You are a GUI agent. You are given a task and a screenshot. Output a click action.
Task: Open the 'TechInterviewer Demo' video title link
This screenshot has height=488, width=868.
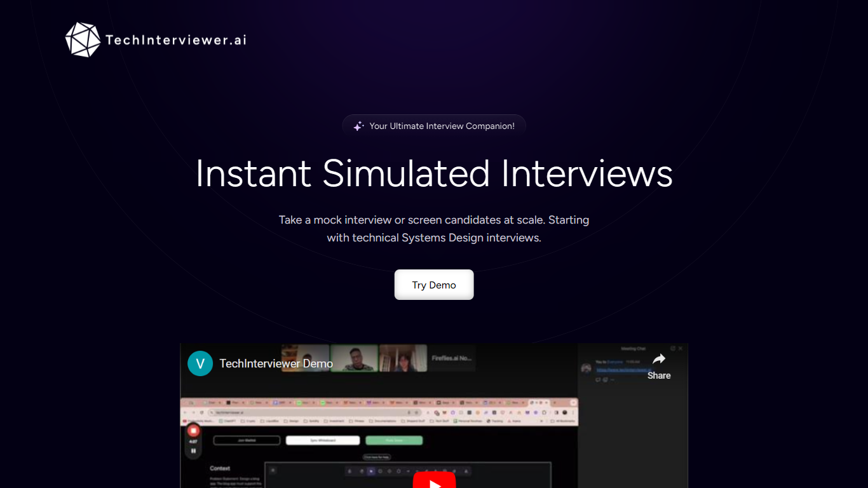point(276,363)
